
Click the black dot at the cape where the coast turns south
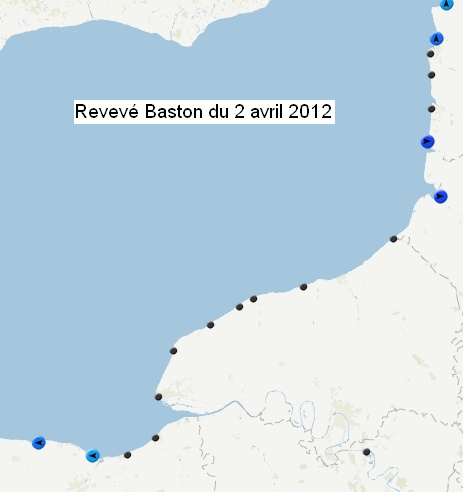pos(173,351)
